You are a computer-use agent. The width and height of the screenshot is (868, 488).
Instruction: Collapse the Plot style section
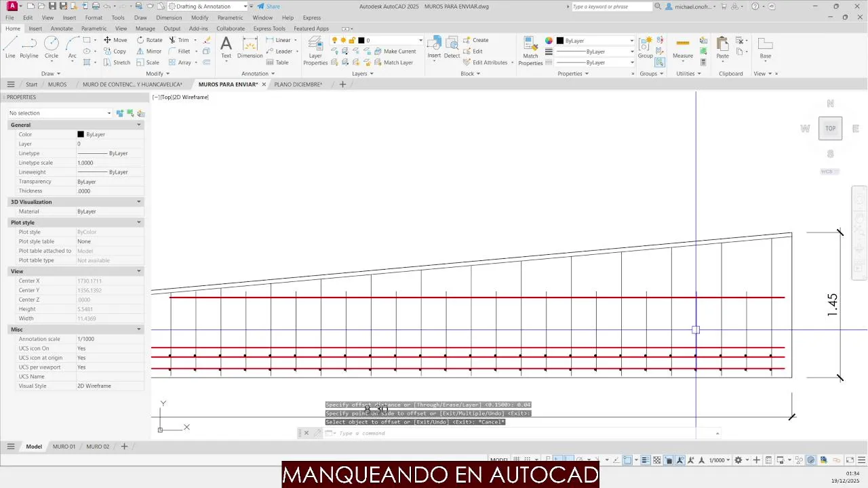139,222
